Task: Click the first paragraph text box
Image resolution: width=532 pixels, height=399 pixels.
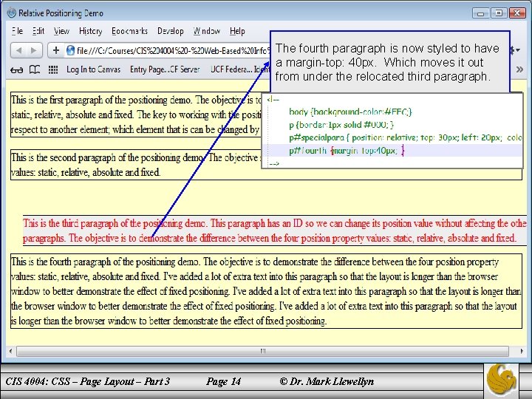Action: (x=136, y=115)
